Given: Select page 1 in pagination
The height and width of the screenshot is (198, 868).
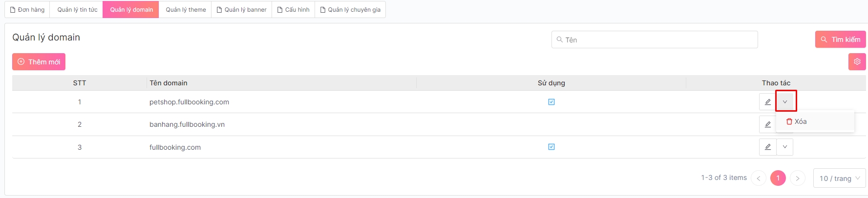Looking at the screenshot, I should click(x=778, y=178).
